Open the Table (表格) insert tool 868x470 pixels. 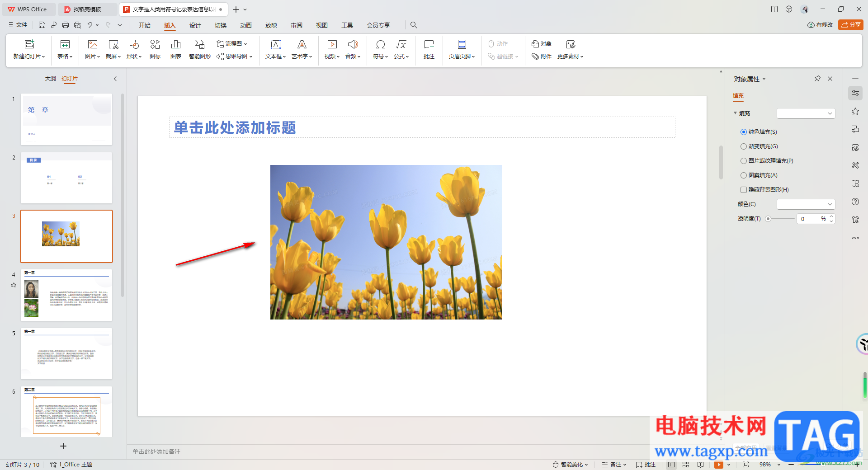click(65, 49)
